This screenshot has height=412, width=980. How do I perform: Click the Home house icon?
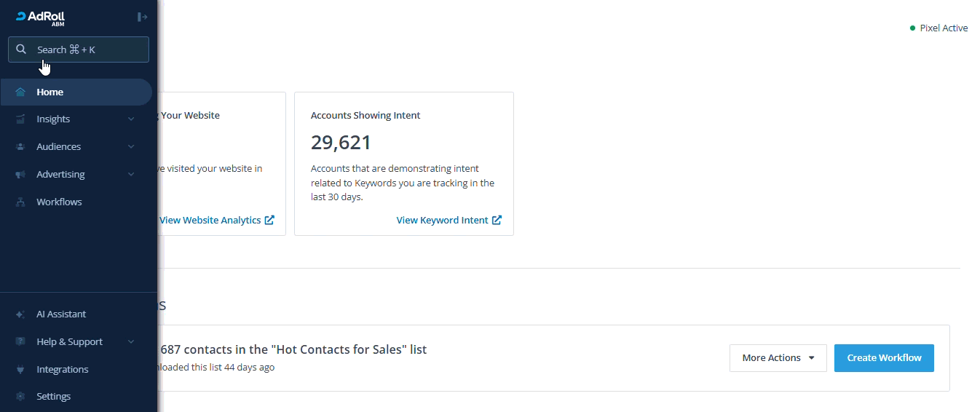click(x=20, y=92)
